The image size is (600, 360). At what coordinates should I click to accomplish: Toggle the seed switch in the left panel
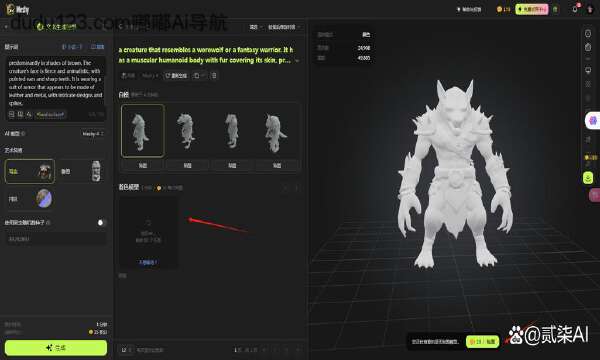click(100, 222)
